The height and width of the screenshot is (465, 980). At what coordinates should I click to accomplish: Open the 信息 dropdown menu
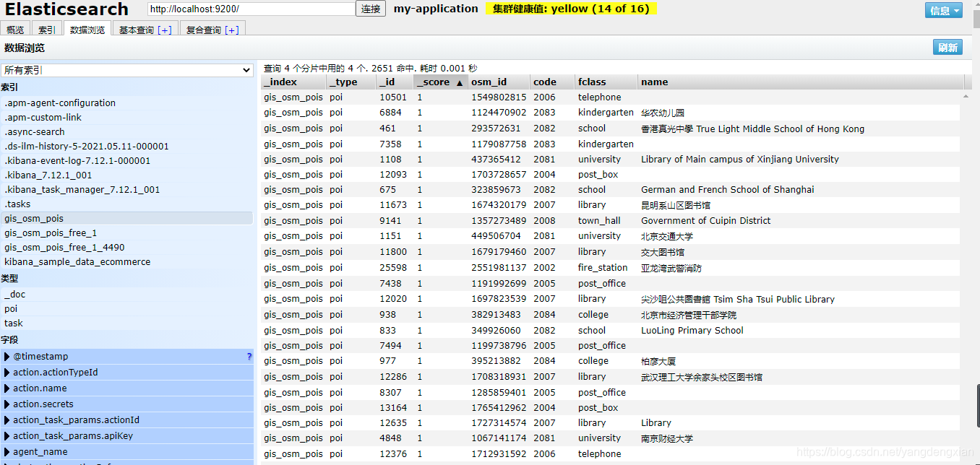944,10
